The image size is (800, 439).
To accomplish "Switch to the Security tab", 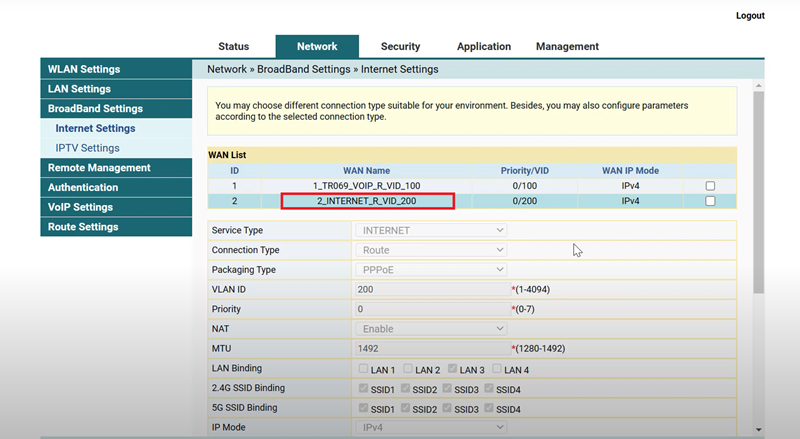I will click(x=400, y=46).
